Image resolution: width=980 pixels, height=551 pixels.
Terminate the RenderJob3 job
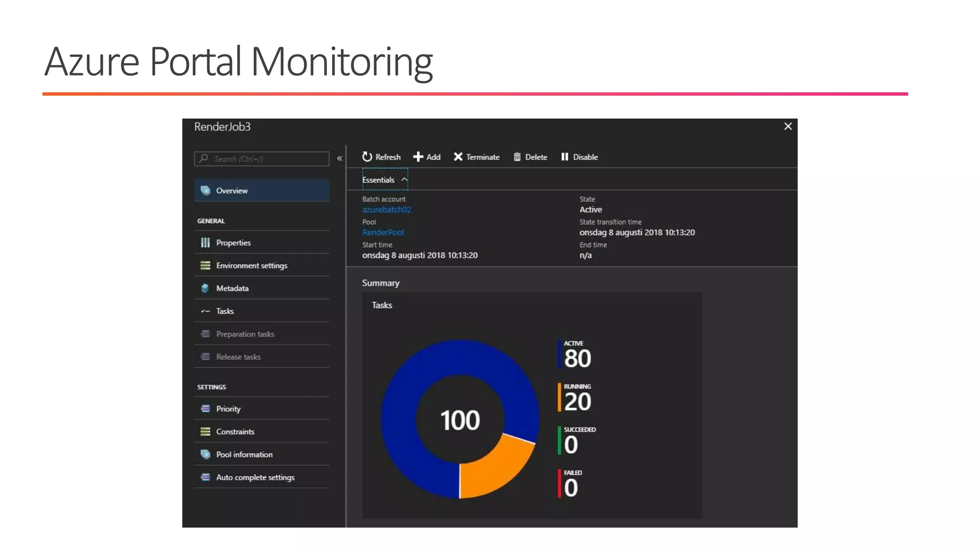476,157
